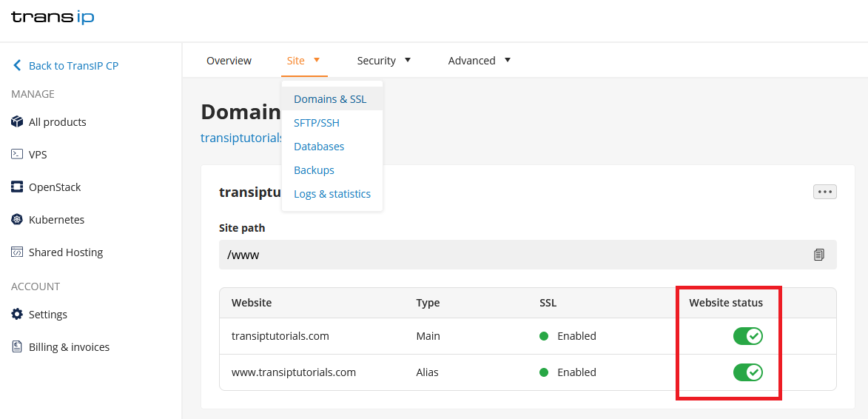Click the /www site path field
The height and width of the screenshot is (419, 868).
click(x=528, y=255)
